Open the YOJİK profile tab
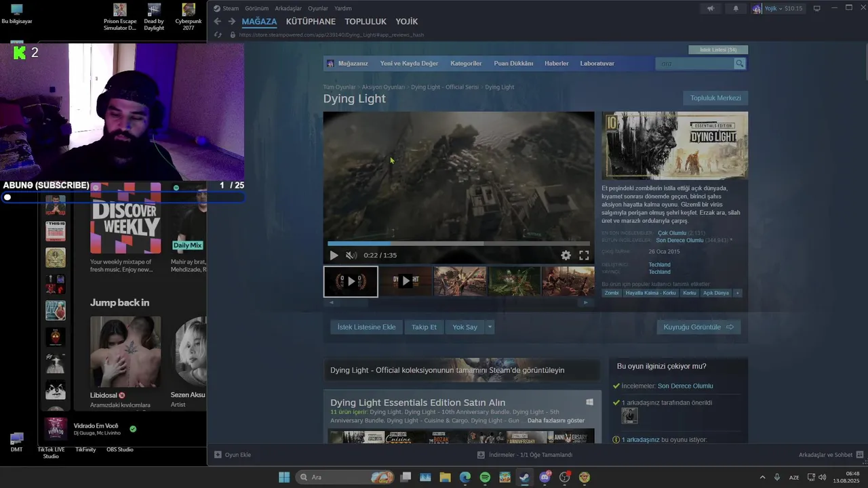 pos(407,22)
